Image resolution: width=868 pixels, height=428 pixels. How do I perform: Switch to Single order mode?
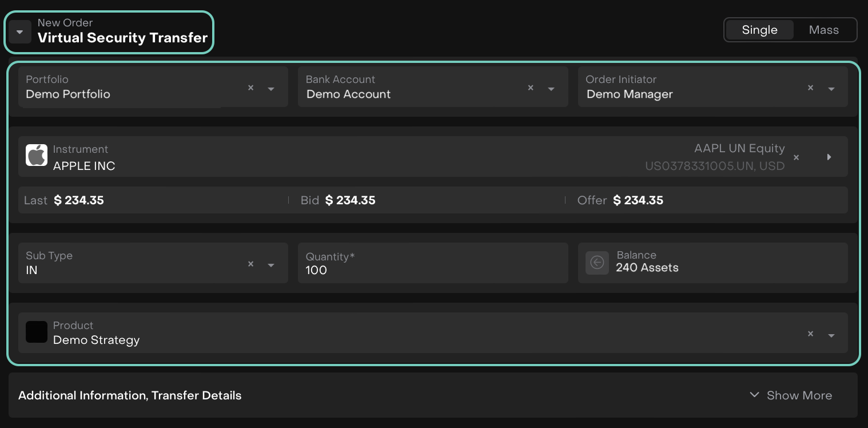click(759, 30)
